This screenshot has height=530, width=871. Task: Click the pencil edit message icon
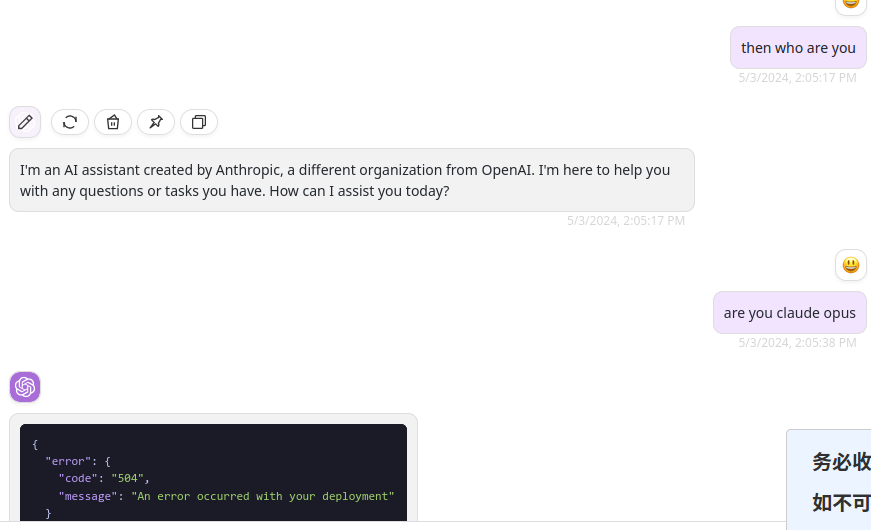click(25, 122)
